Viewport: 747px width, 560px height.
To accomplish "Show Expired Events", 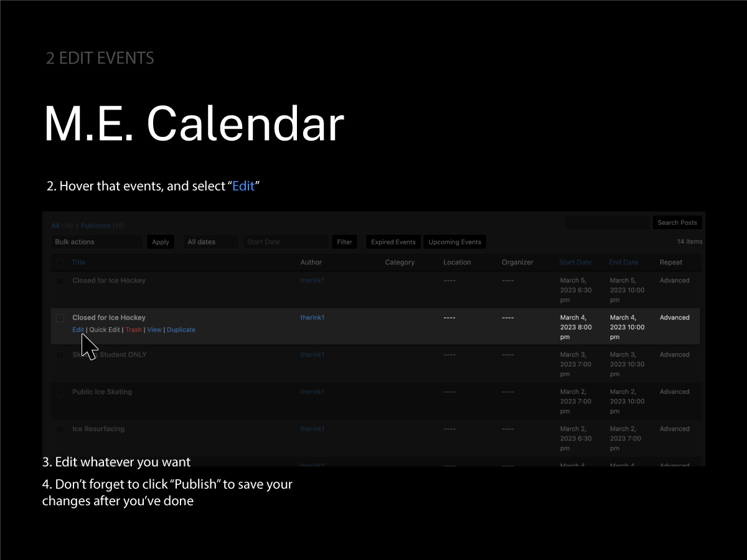I will pyautogui.click(x=393, y=242).
